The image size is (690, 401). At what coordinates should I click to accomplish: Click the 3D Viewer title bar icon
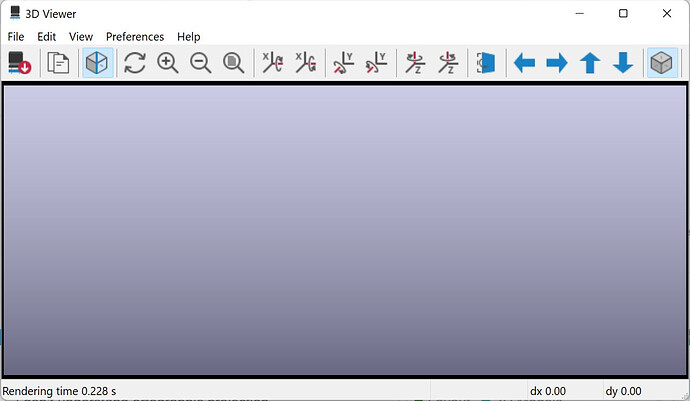15,13
